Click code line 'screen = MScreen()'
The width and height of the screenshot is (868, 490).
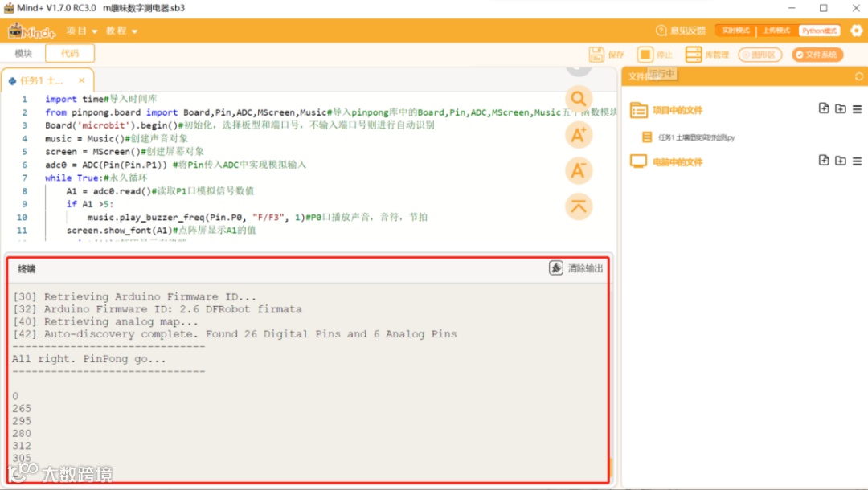pos(125,152)
